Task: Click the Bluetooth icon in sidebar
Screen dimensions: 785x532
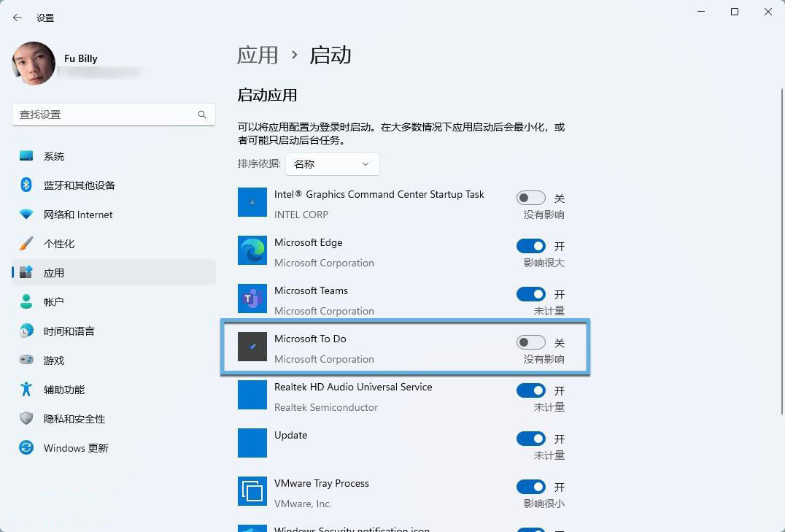Action: 26,185
